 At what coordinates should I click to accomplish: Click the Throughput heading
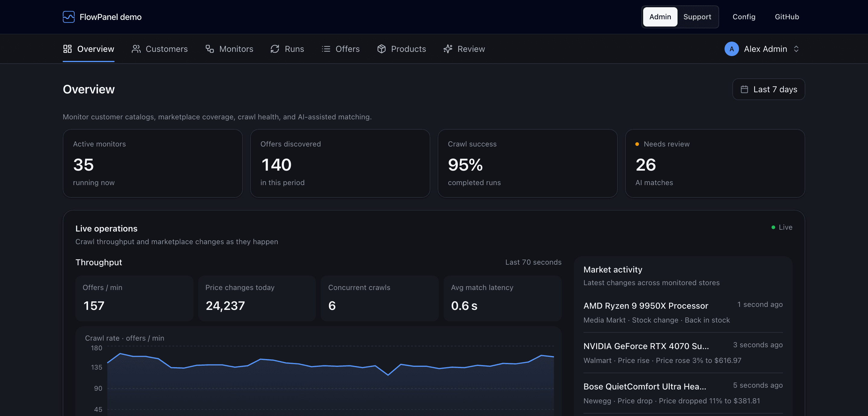(99, 262)
